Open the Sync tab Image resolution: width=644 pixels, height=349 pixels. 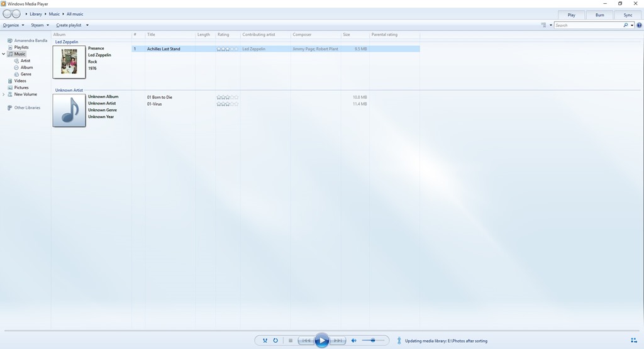[x=628, y=15]
